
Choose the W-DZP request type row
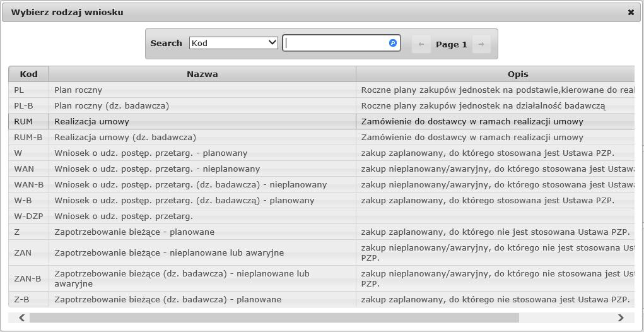tap(322, 216)
